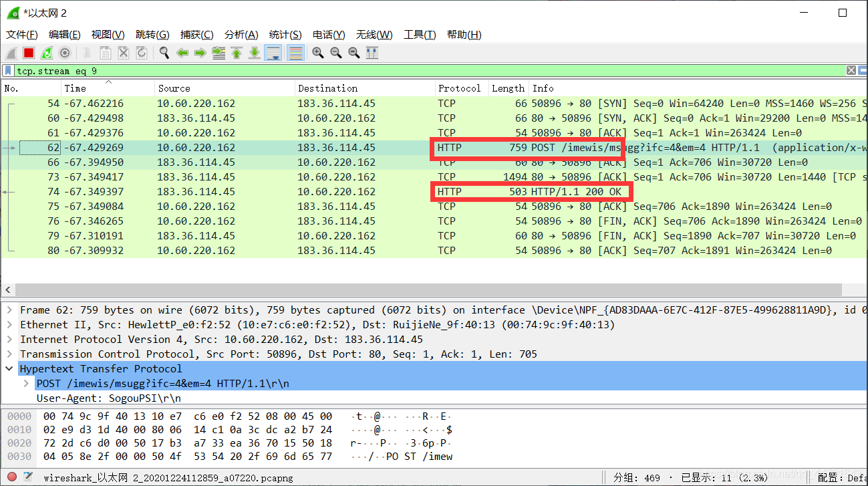Zoom out the main window text

[x=336, y=53]
